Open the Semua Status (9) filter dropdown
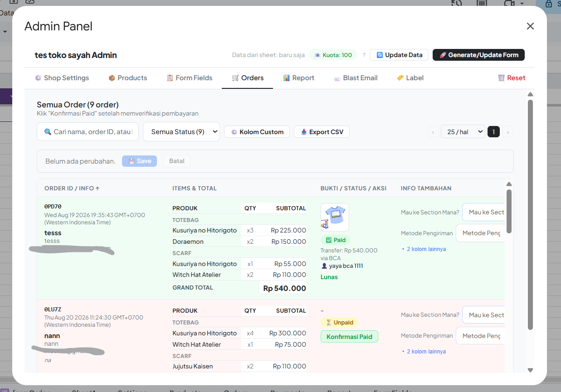 pyautogui.click(x=181, y=132)
